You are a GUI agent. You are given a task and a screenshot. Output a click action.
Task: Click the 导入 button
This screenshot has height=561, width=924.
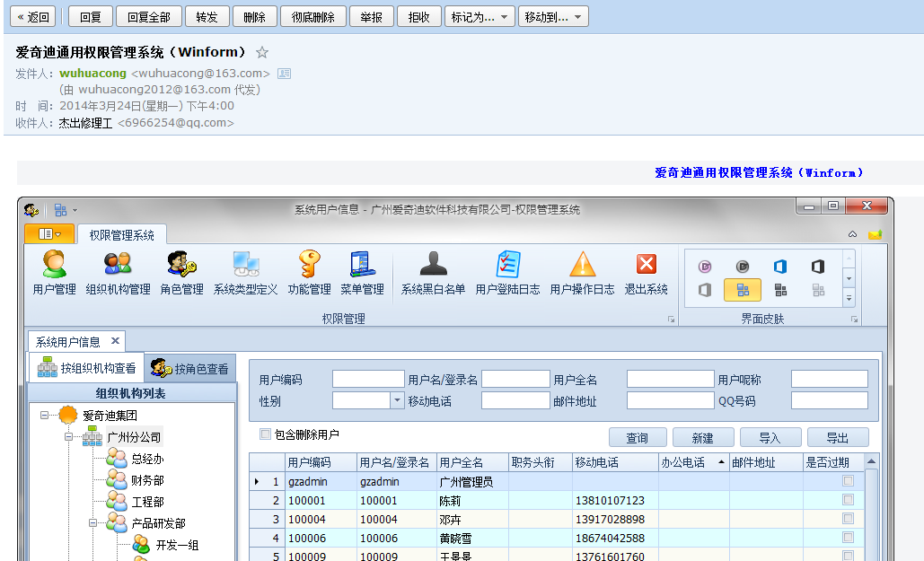point(770,438)
